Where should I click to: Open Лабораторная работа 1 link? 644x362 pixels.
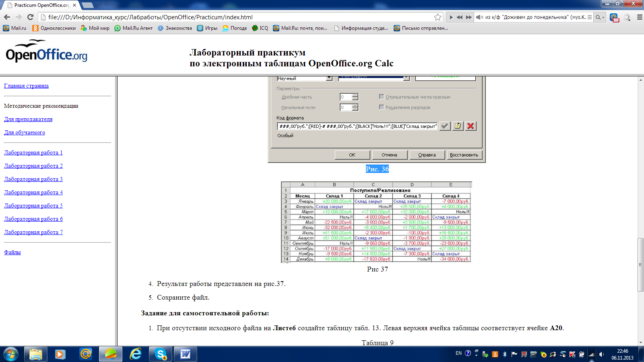click(x=33, y=152)
